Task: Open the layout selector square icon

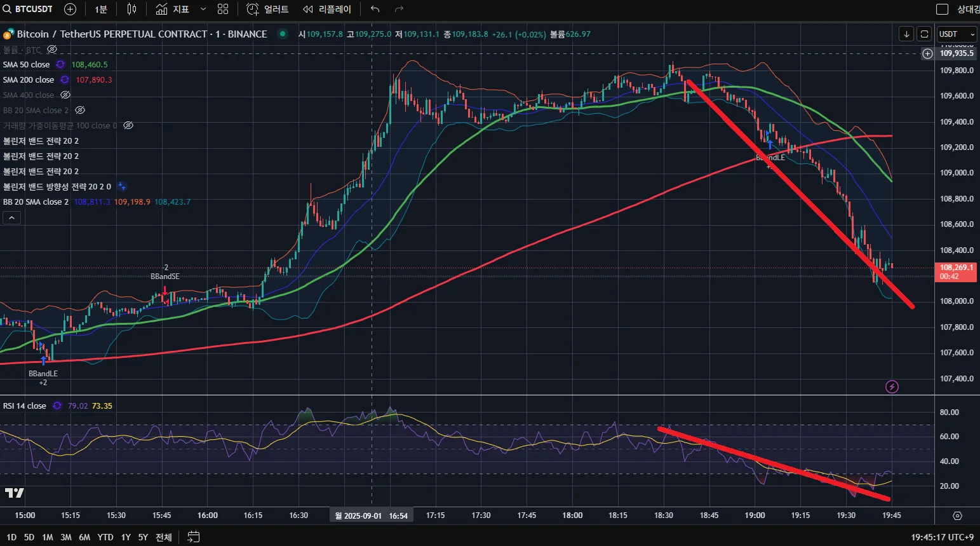Action: 943,9
